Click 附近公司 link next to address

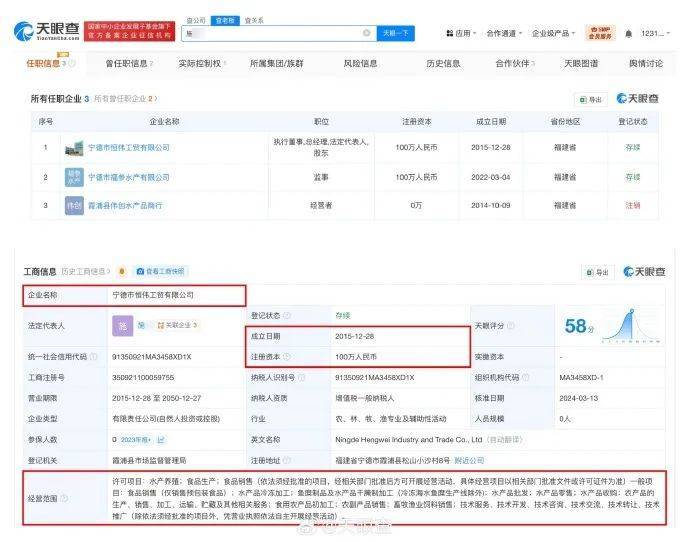click(469, 461)
